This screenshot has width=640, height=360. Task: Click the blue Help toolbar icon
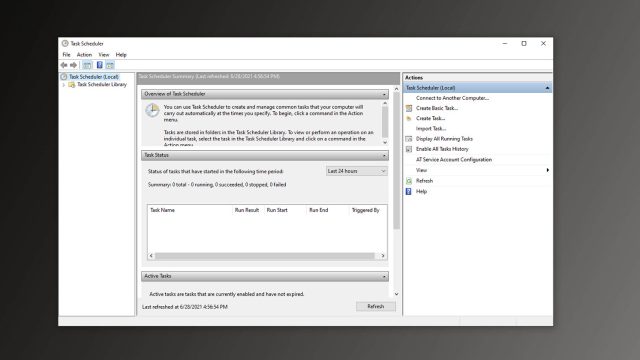(99, 65)
